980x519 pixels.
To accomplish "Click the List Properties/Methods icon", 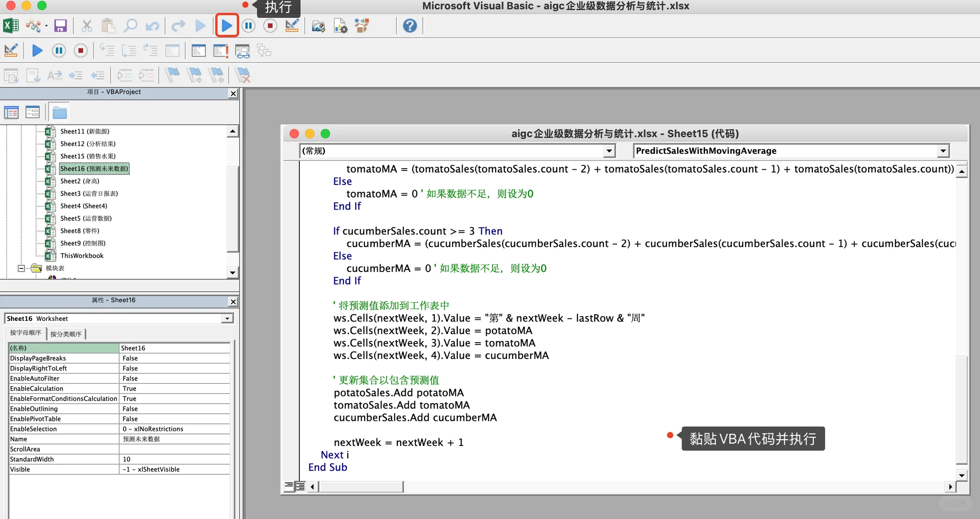I will pos(11,75).
